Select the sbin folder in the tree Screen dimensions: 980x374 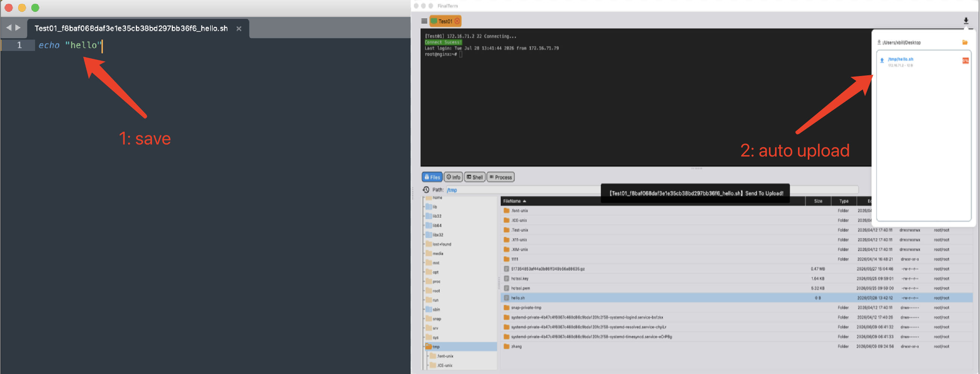coord(433,310)
